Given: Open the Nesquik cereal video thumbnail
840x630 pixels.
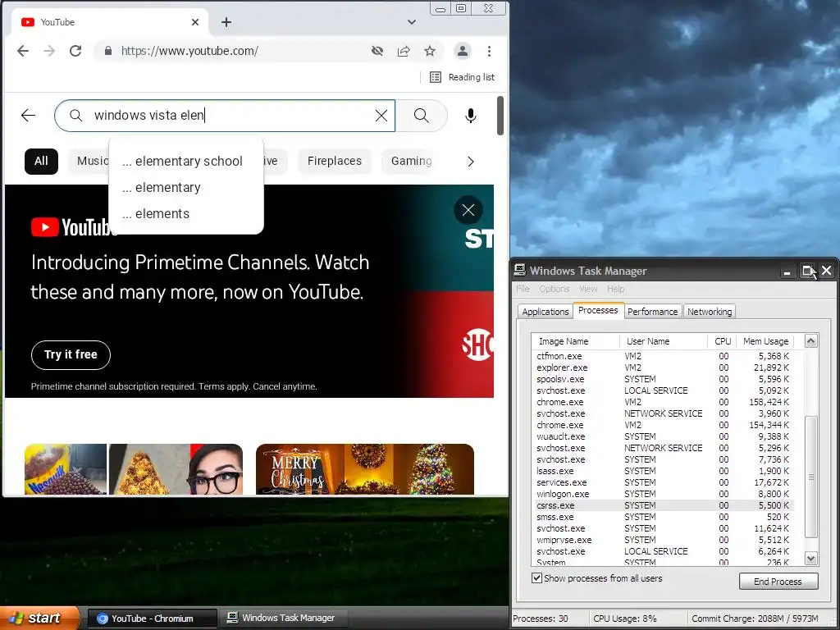Looking at the screenshot, I should (x=134, y=468).
